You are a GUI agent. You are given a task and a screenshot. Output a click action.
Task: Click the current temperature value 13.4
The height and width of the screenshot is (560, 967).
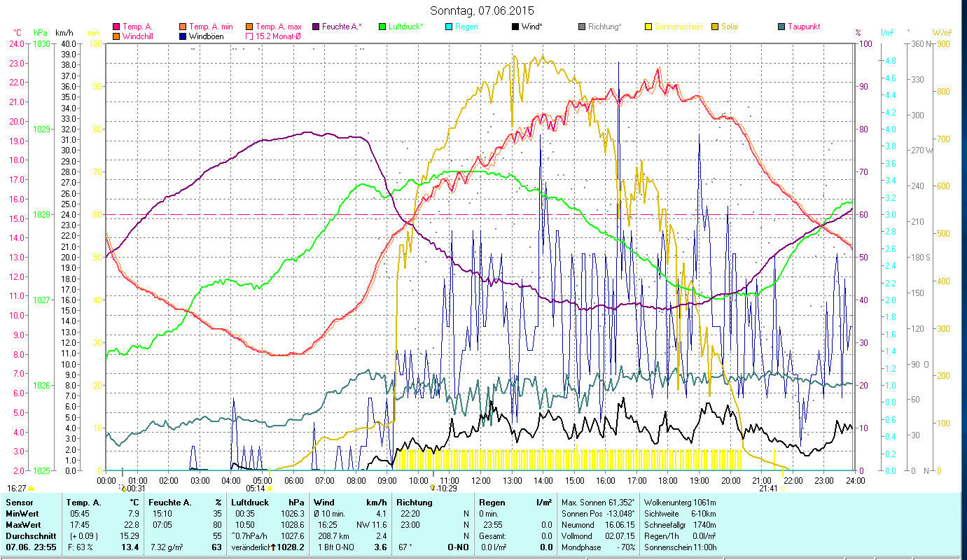pos(130,547)
